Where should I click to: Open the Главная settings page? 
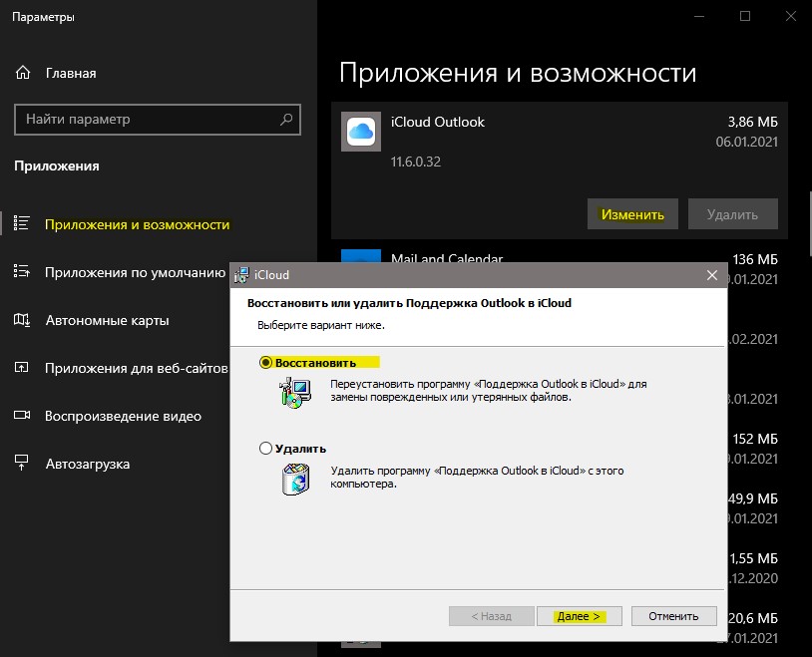(71, 73)
